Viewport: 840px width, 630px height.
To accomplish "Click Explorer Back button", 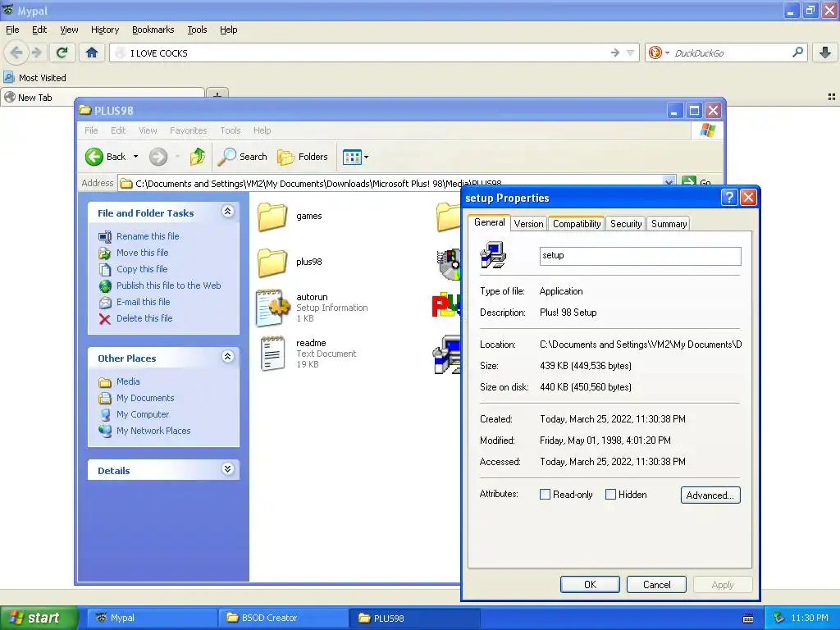I will [106, 157].
